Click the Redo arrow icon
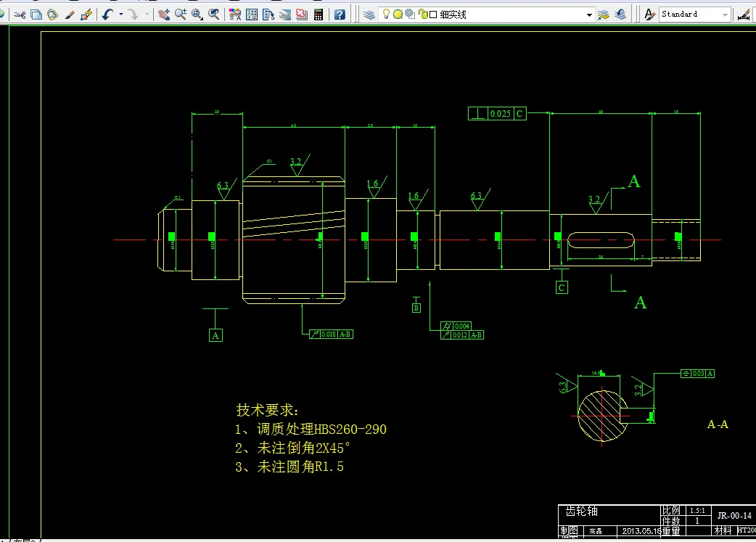Viewport: 756px width, 542px height. (133, 15)
